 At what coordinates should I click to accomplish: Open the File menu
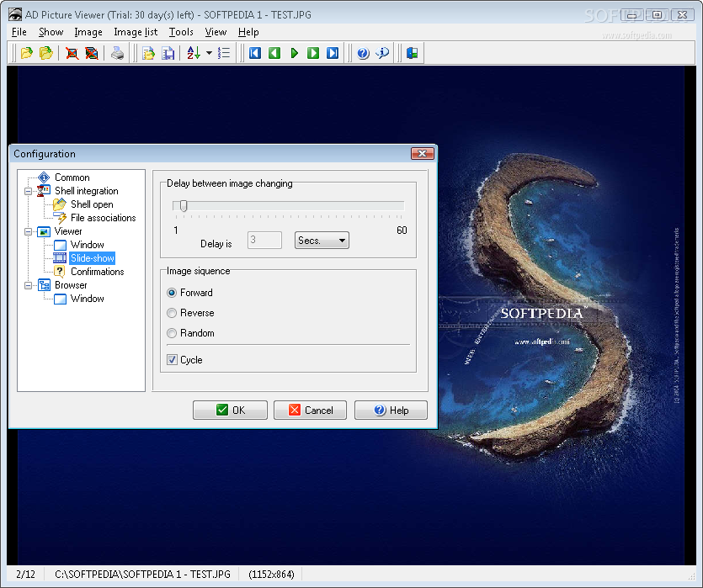coord(19,32)
